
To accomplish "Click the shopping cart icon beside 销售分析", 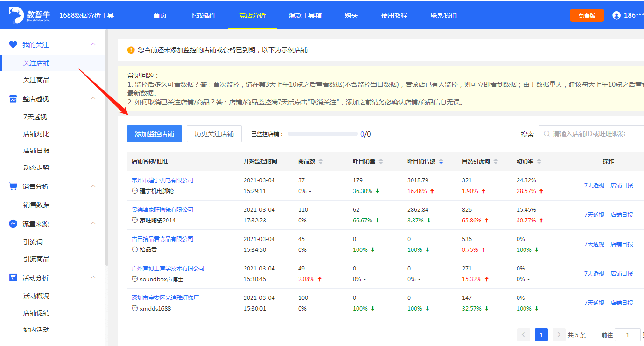I will tap(13, 187).
